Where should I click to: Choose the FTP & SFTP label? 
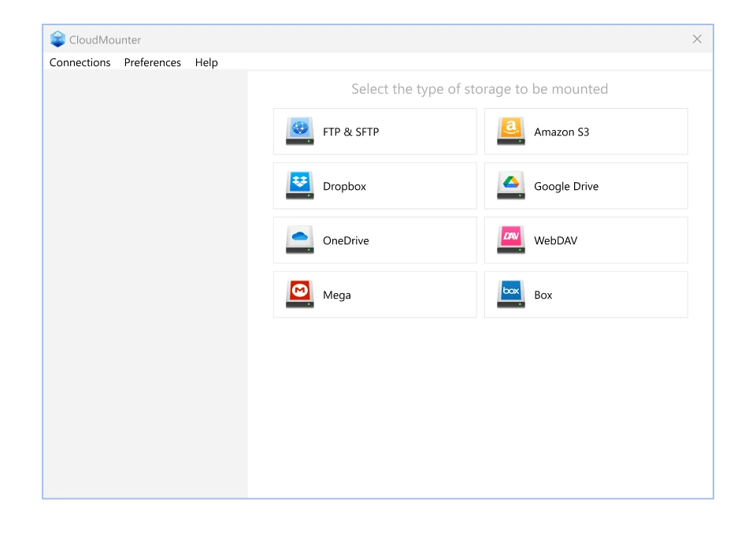coord(351,132)
